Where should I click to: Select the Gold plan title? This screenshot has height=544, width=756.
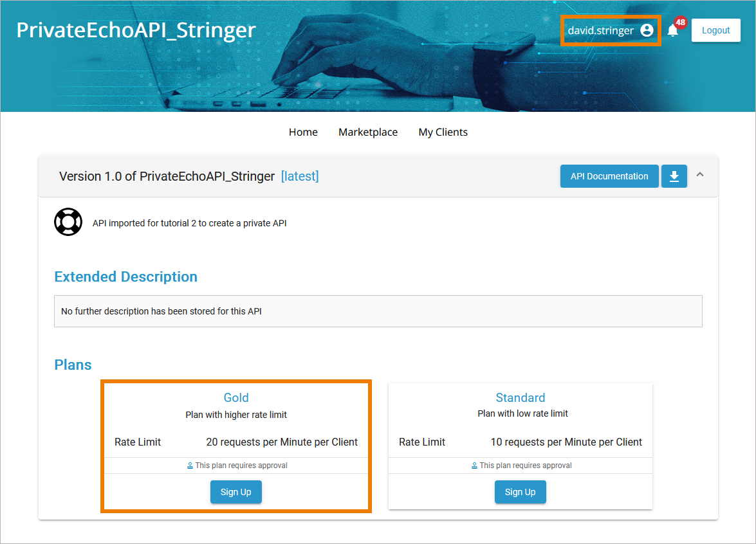click(x=236, y=398)
